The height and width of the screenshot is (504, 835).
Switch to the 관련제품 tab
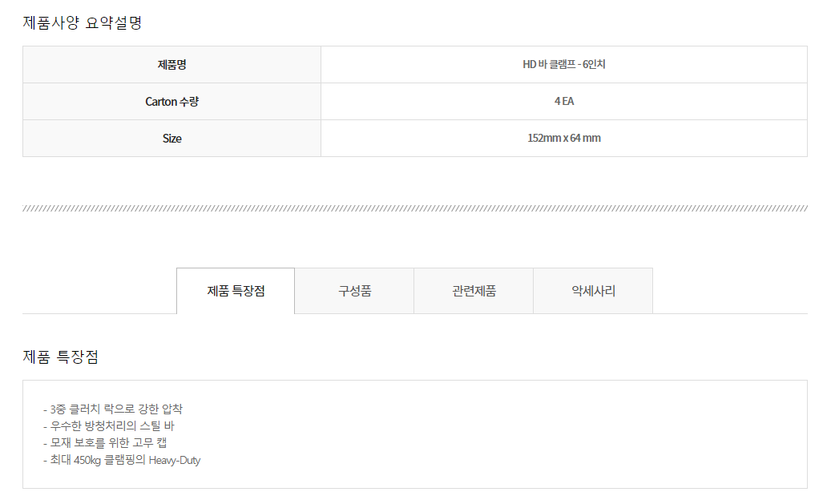(x=474, y=291)
